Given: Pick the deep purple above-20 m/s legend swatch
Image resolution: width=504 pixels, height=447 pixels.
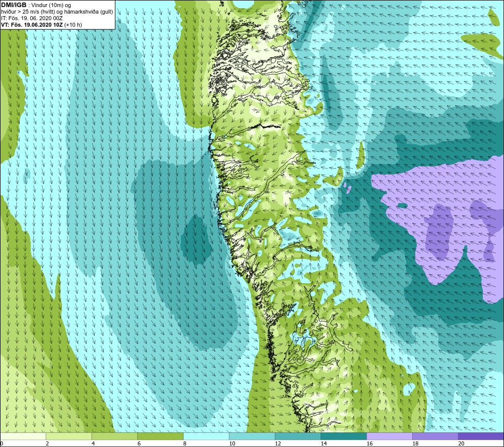Looking at the screenshot, I should (481, 436).
